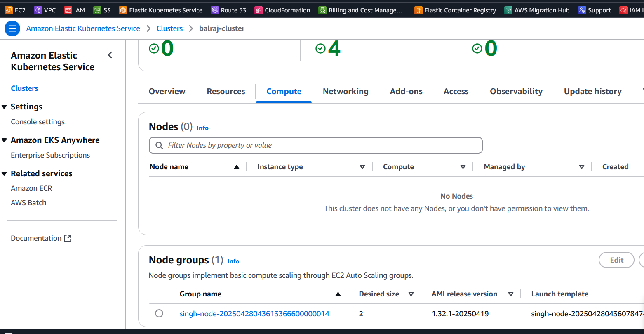Open Amazon ECR link
This screenshot has height=334, width=644.
tap(31, 188)
